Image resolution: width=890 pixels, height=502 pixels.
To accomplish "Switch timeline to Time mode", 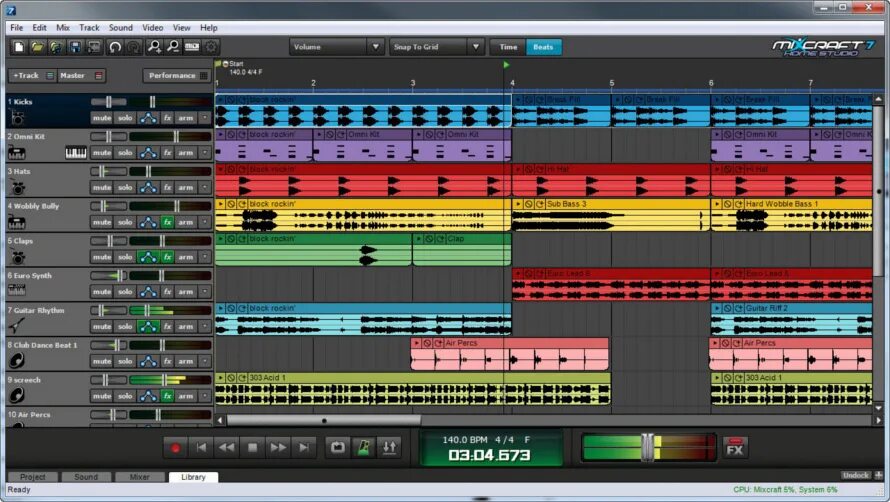I will point(508,47).
